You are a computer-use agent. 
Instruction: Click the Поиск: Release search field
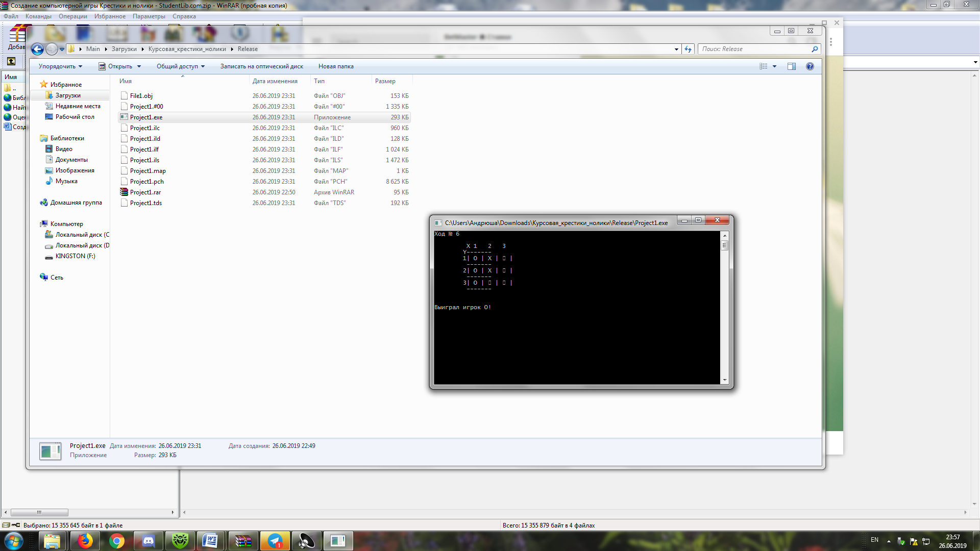click(x=755, y=49)
